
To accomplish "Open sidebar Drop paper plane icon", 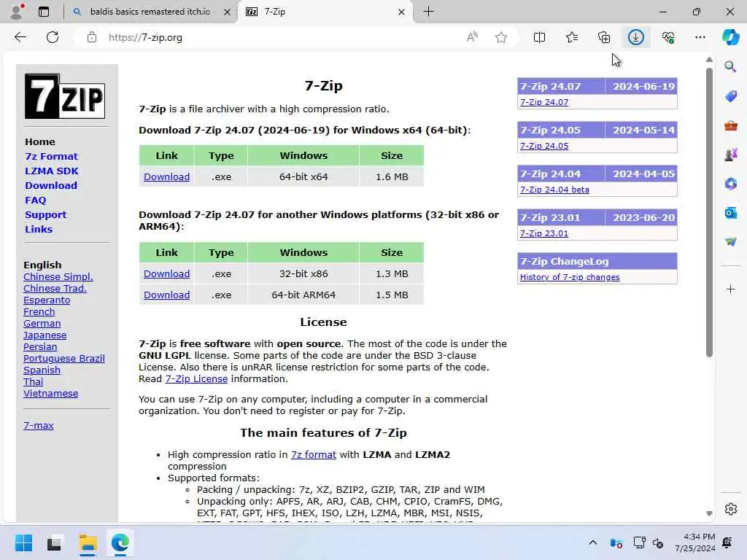I will coord(730,242).
